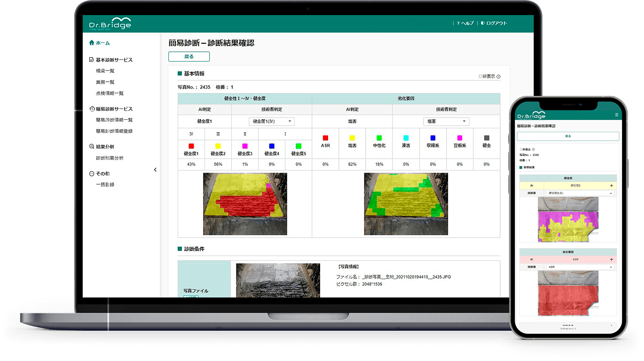Click the 簡易診断サービス clock icon
This screenshot has width=644, height=361.
click(92, 109)
